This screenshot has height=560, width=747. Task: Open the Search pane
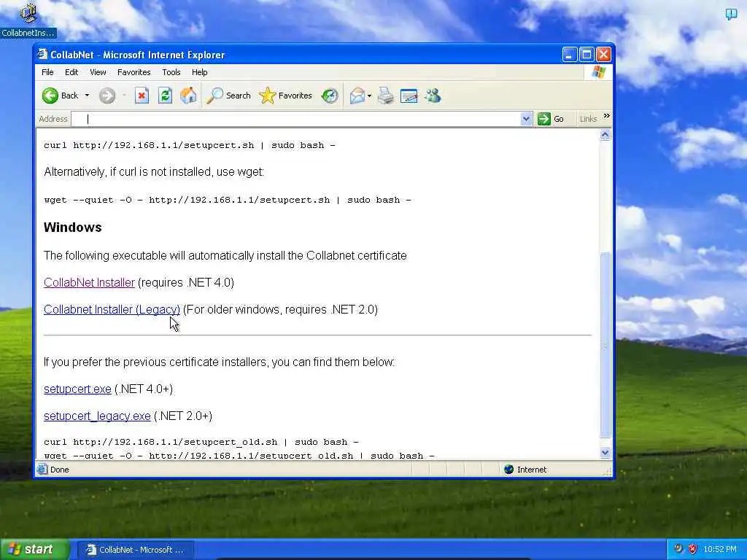click(228, 96)
